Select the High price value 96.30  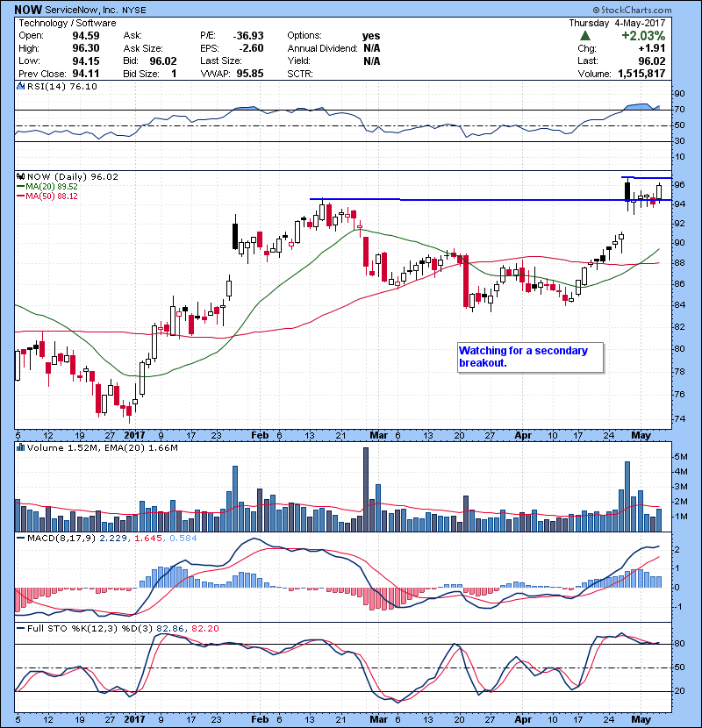pos(86,48)
